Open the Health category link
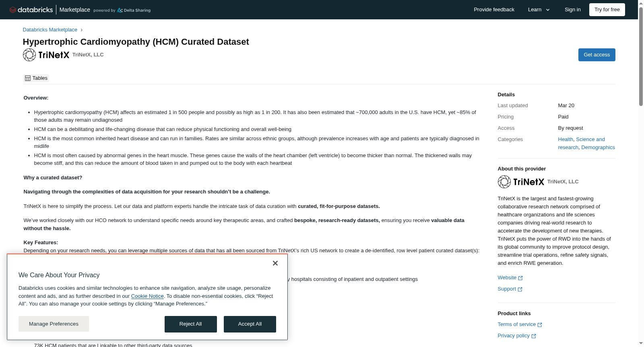Screen dimensions: 644x347 (565, 139)
